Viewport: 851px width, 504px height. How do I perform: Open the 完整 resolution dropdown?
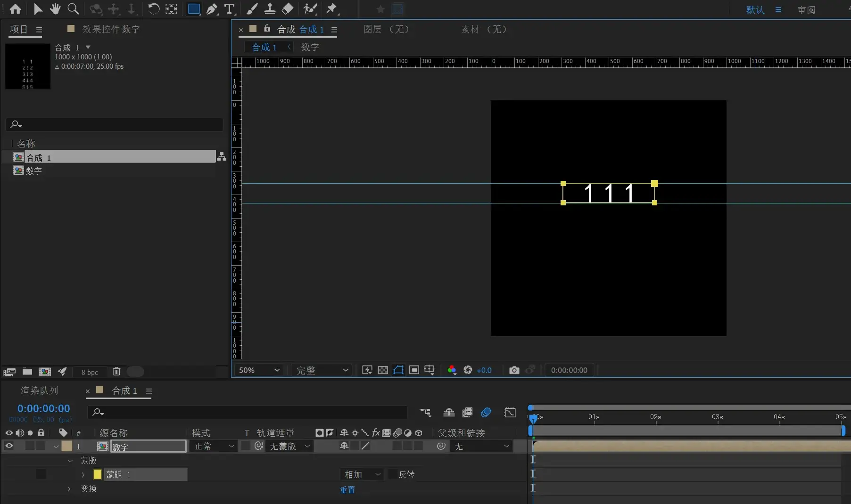pyautogui.click(x=322, y=370)
